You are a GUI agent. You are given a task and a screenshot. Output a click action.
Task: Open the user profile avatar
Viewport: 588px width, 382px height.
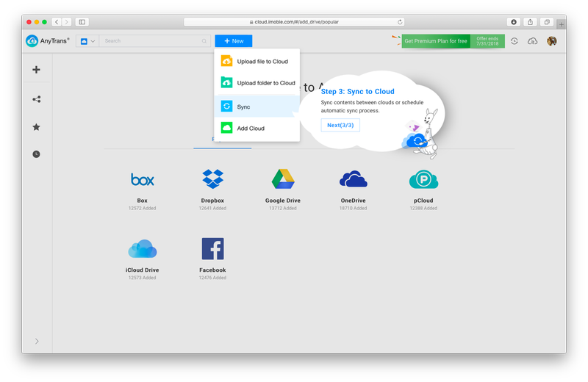(x=552, y=41)
